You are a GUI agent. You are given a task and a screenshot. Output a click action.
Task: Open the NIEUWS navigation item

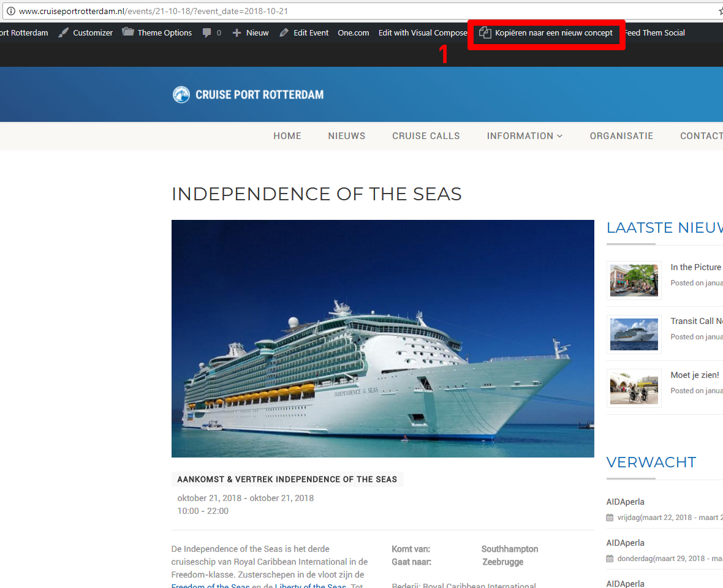click(x=347, y=136)
